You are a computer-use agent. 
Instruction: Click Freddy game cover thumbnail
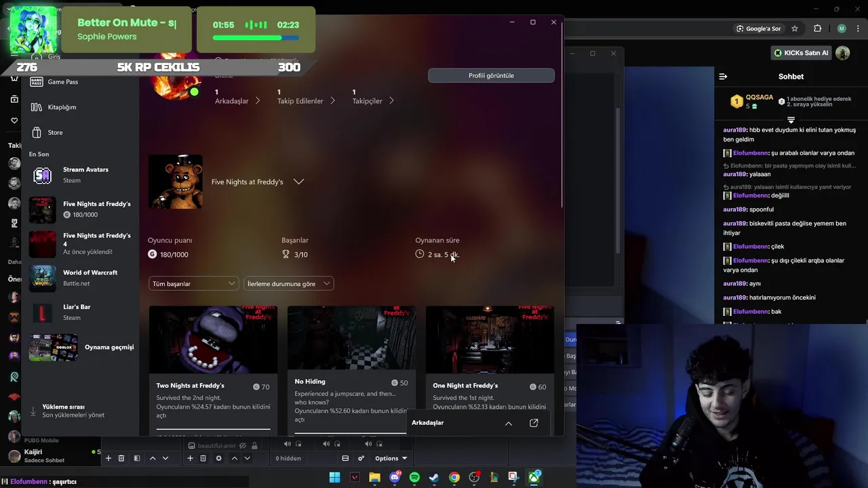[176, 182]
